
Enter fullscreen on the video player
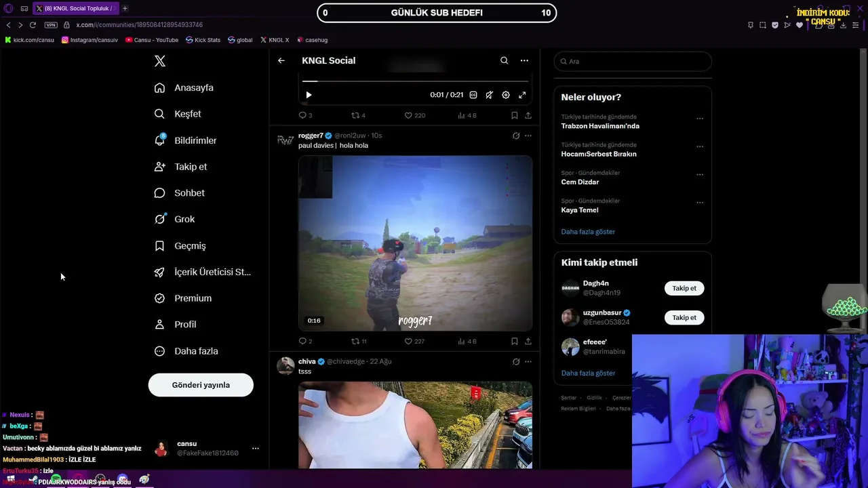522,95
